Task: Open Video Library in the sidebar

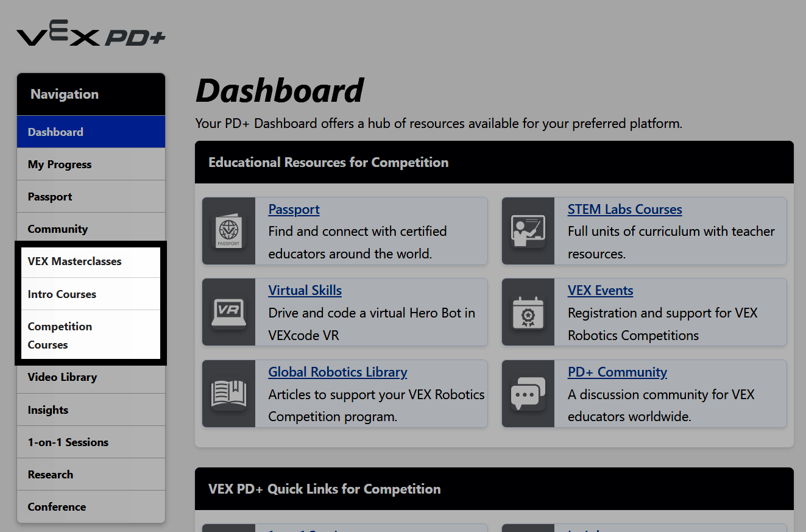Action: click(91, 377)
